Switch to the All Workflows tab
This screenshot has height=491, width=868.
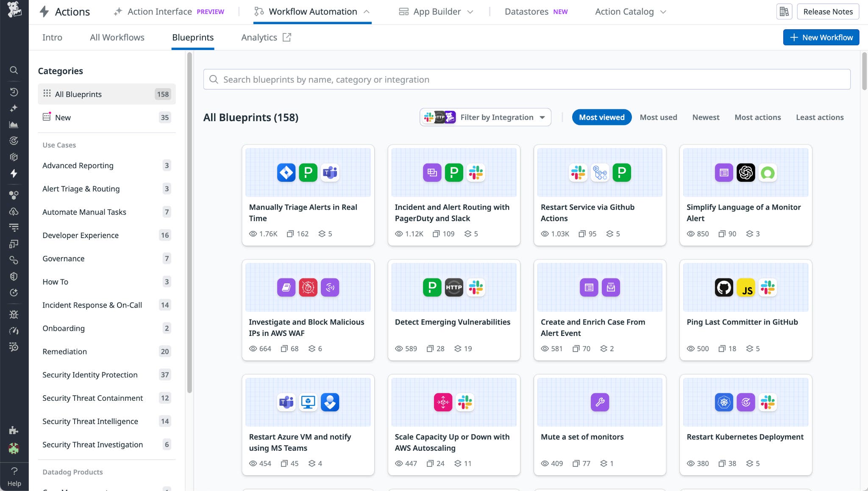(117, 37)
